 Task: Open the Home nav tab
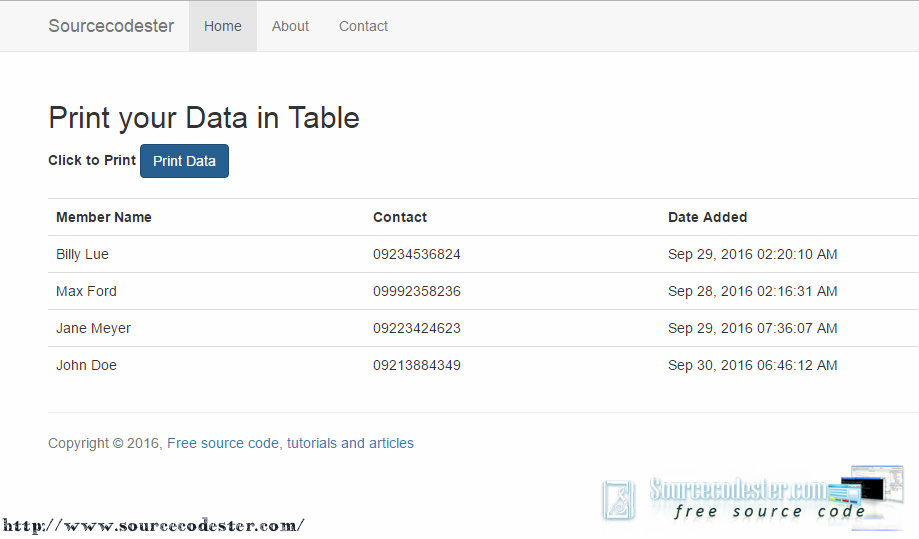point(223,26)
